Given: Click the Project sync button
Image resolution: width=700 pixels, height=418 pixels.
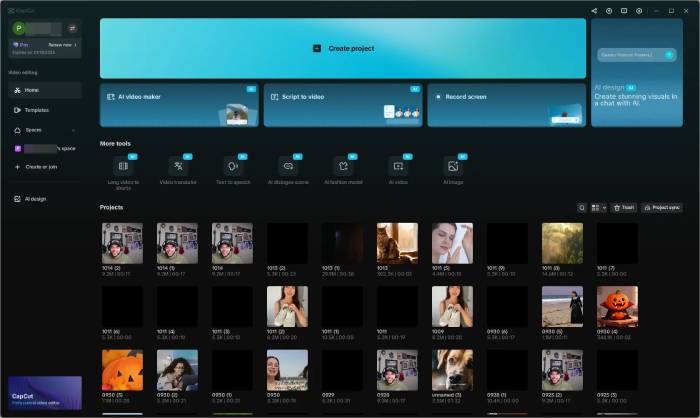Looking at the screenshot, I should (662, 208).
